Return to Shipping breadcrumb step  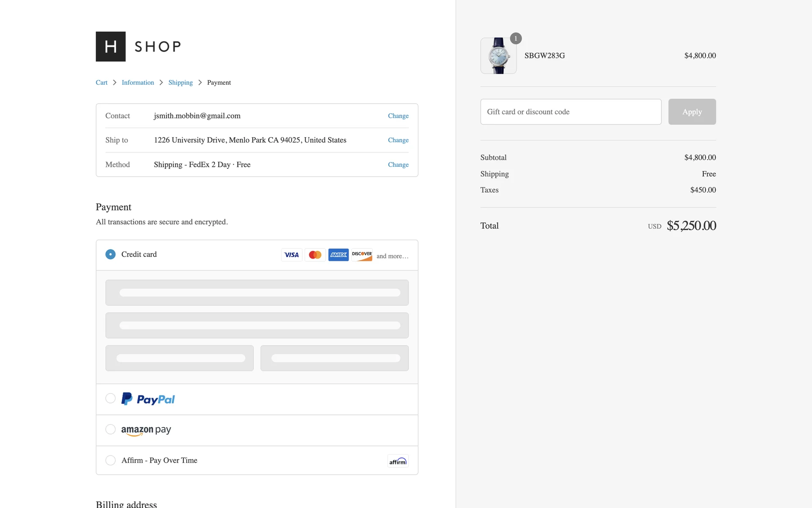[x=180, y=83]
